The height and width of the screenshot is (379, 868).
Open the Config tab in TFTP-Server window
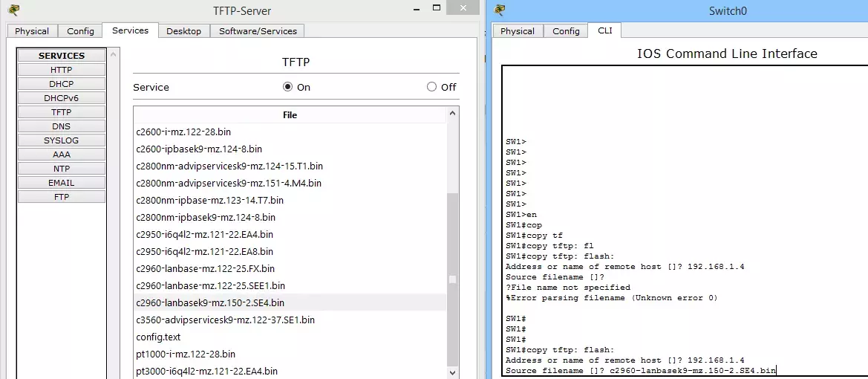point(80,31)
